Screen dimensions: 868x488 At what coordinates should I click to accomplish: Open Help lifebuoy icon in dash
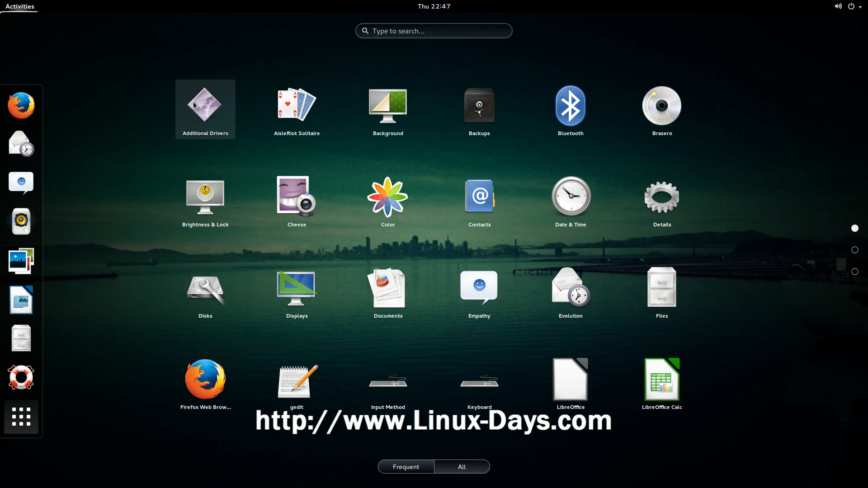21,377
